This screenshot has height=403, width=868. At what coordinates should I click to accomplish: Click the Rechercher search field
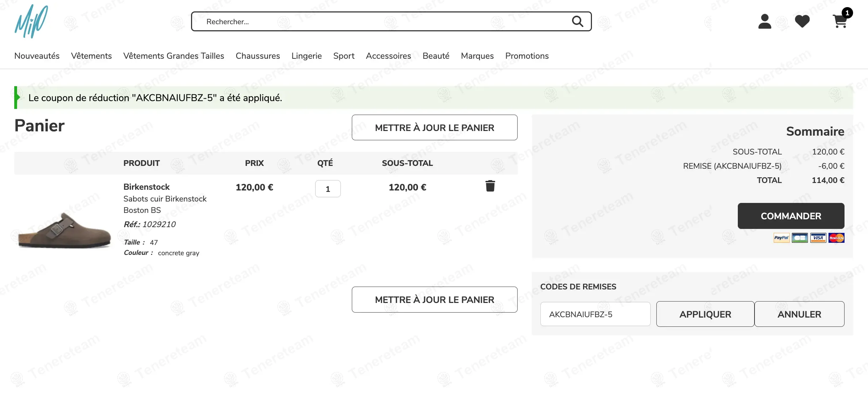[x=384, y=22]
